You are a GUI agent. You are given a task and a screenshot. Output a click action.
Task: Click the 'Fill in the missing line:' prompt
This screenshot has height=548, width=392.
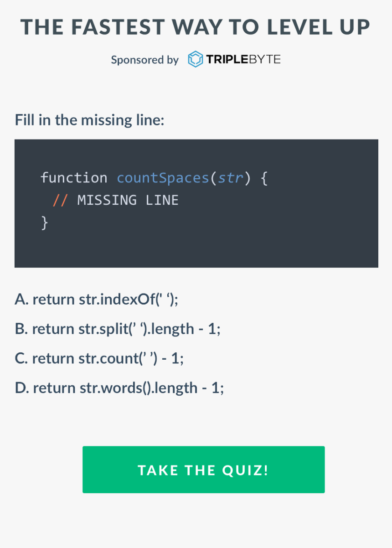coord(89,120)
